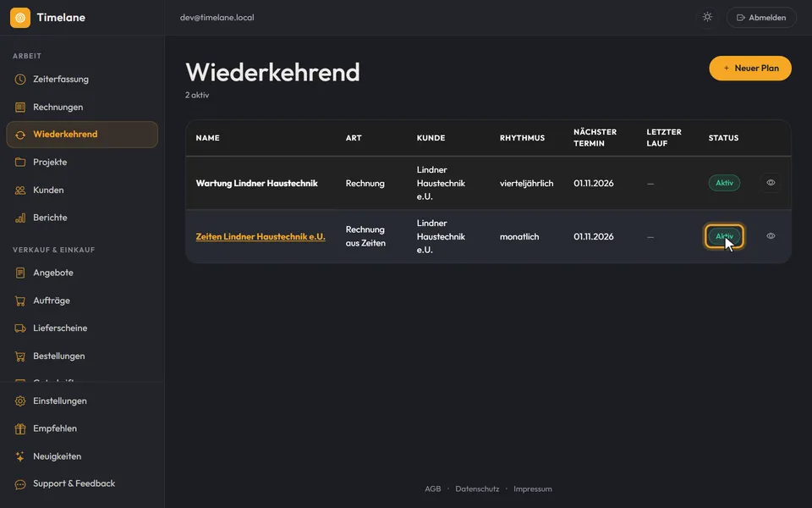Screen dimensions: 812x508
Task: Open the Datenschutz footer link
Action: [x=477, y=489]
